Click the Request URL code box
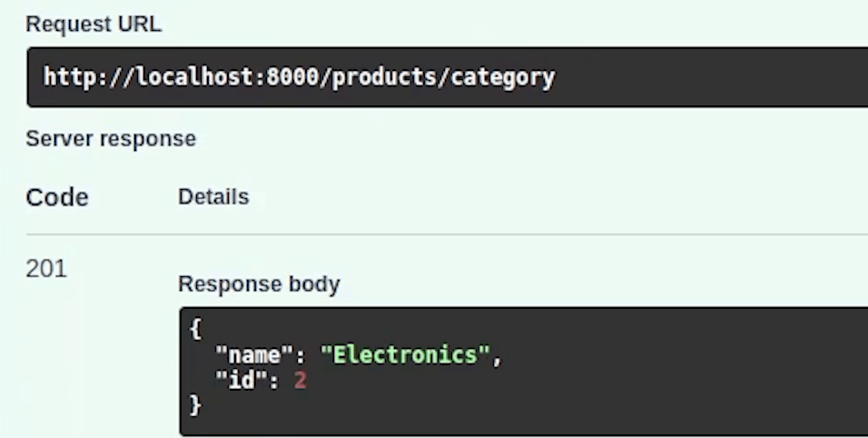Image resolution: width=868 pixels, height=438 pixels. 445,77
